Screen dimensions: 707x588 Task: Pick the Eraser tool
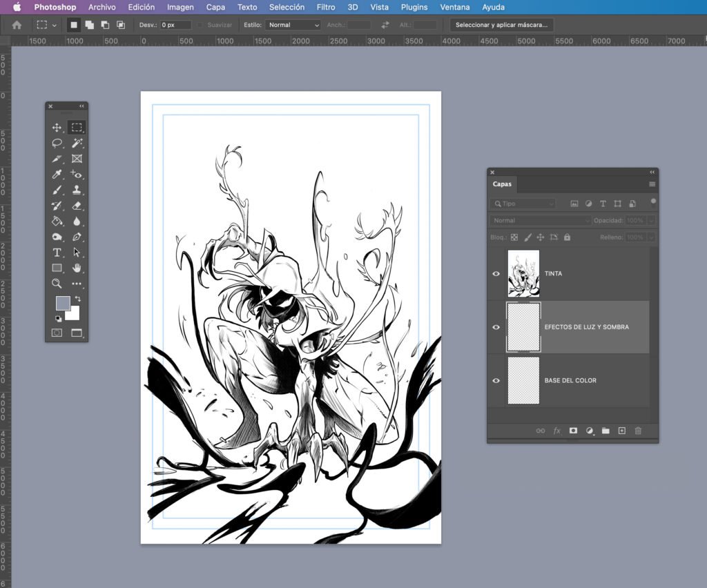(x=77, y=206)
